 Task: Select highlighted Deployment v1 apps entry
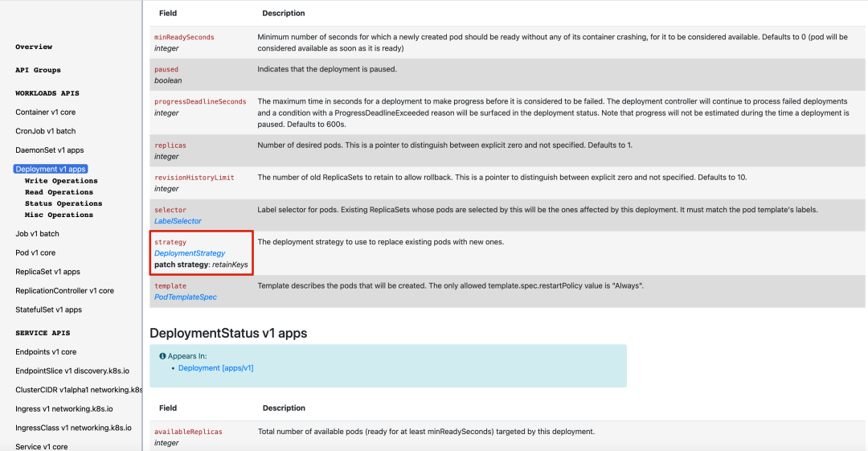click(51, 169)
